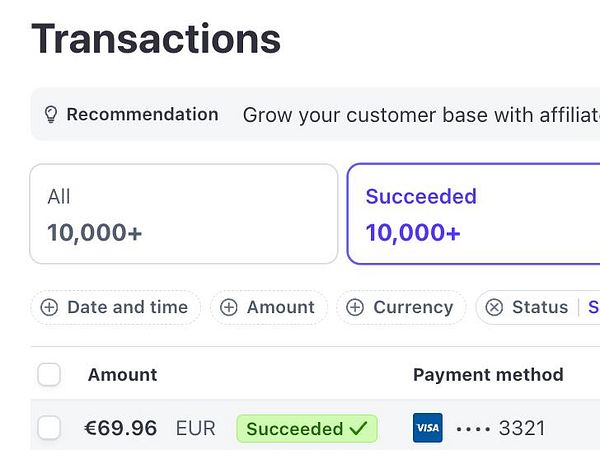Sort by Amount column header
The image size is (600, 450).
tap(122, 375)
